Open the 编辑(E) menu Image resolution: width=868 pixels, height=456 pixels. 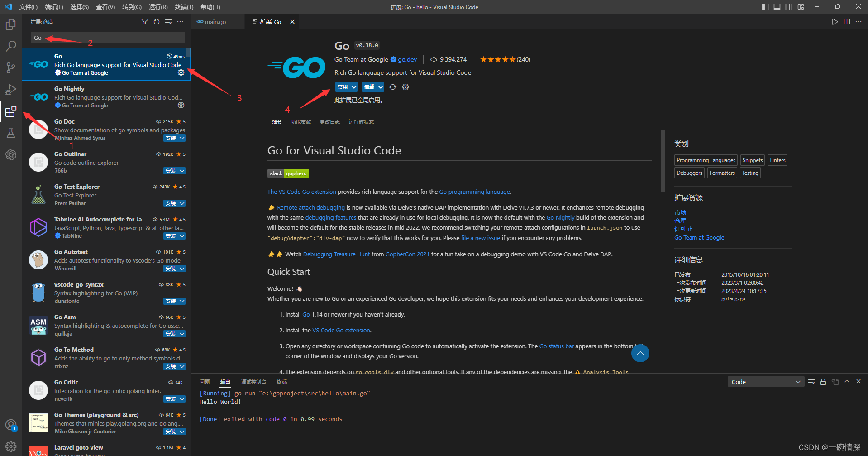click(x=54, y=7)
